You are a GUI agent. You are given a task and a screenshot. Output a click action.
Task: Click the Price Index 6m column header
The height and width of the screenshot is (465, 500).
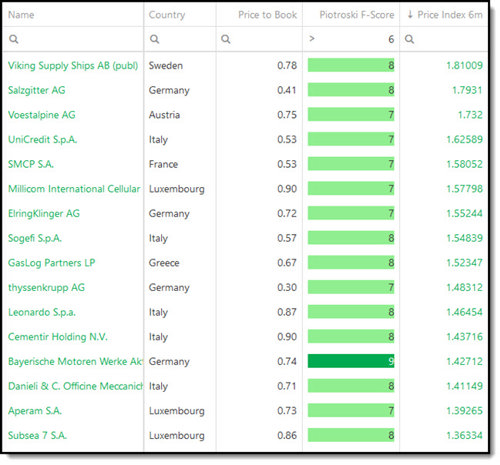450,15
